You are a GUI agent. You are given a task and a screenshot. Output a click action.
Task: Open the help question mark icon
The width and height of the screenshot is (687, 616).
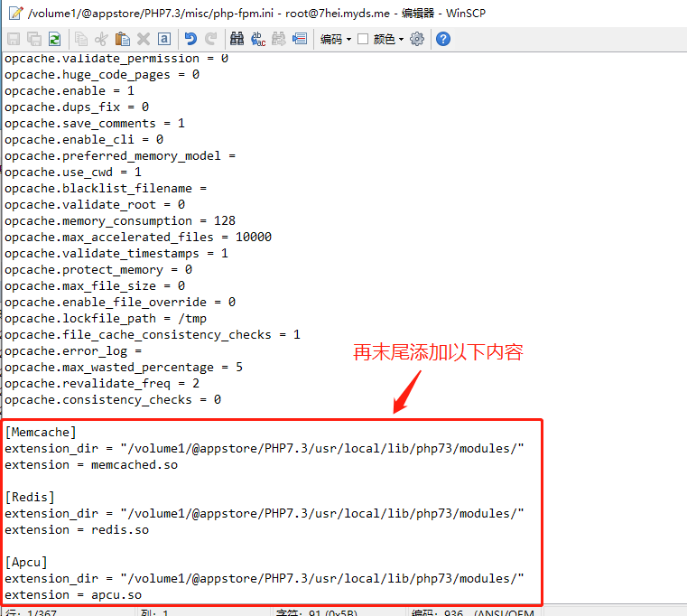coord(443,39)
